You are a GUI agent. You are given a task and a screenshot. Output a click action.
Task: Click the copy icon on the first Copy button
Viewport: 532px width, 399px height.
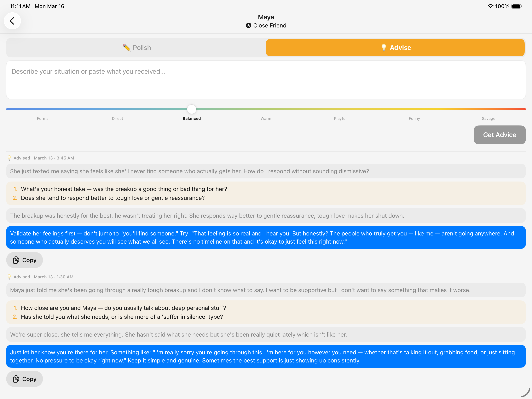[16, 260]
